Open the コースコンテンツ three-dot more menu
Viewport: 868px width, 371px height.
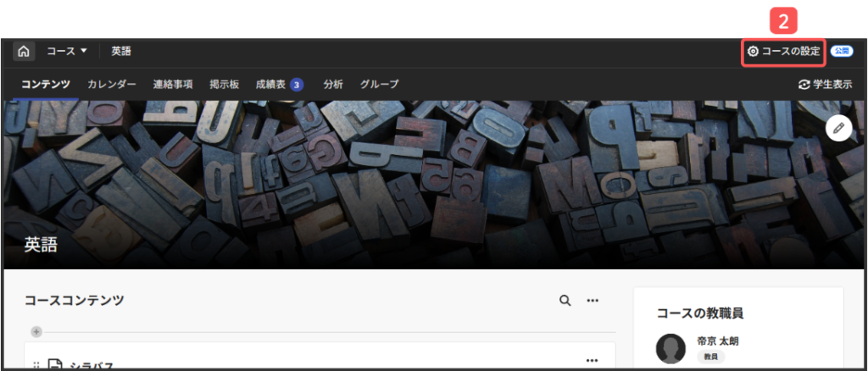point(593,301)
